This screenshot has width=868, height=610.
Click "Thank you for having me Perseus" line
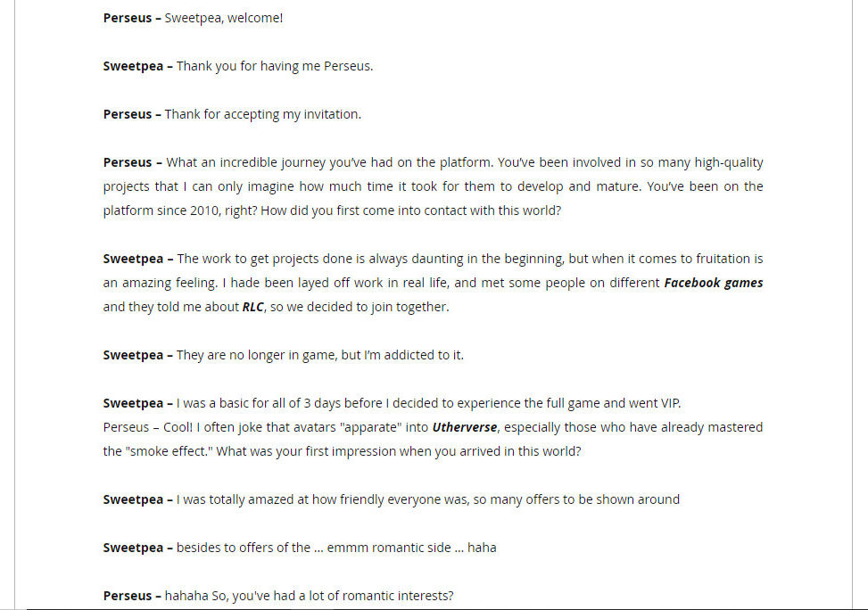[x=274, y=66]
